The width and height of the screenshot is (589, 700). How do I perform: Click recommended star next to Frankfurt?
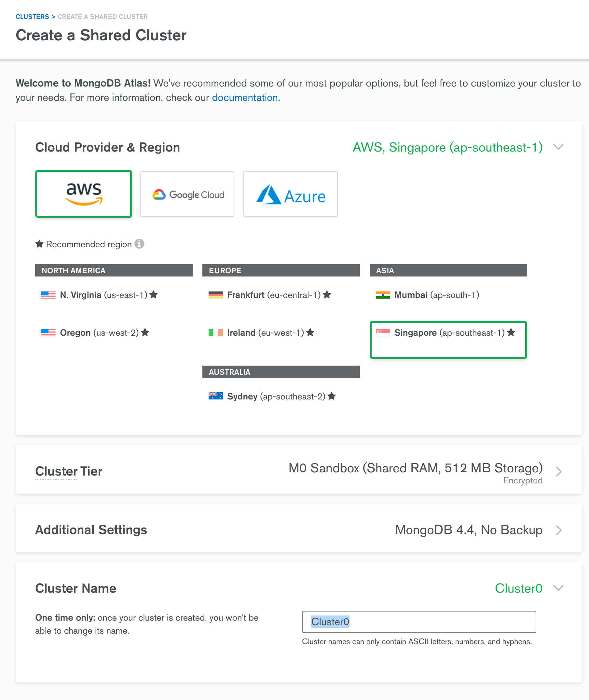[327, 295]
